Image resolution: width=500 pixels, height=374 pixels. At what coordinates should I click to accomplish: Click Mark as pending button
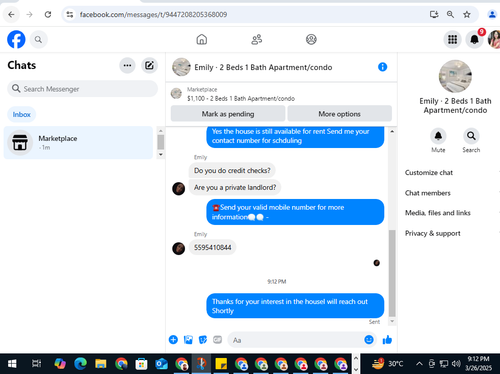228,114
